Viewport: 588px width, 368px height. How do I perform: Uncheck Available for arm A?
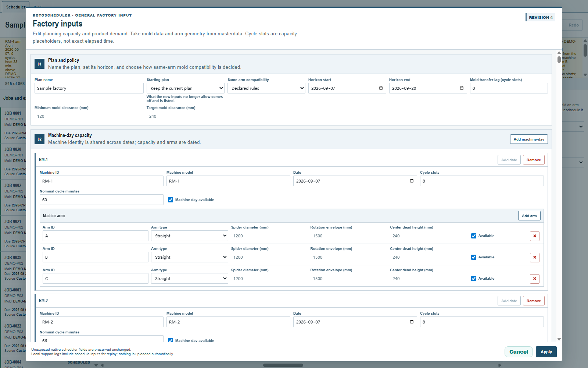coord(474,236)
